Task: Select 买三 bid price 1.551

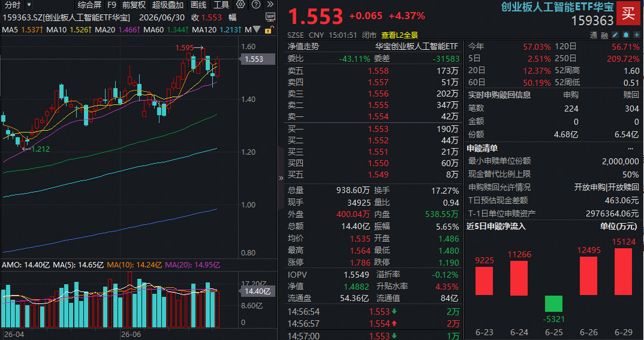Action: pyautogui.click(x=378, y=152)
